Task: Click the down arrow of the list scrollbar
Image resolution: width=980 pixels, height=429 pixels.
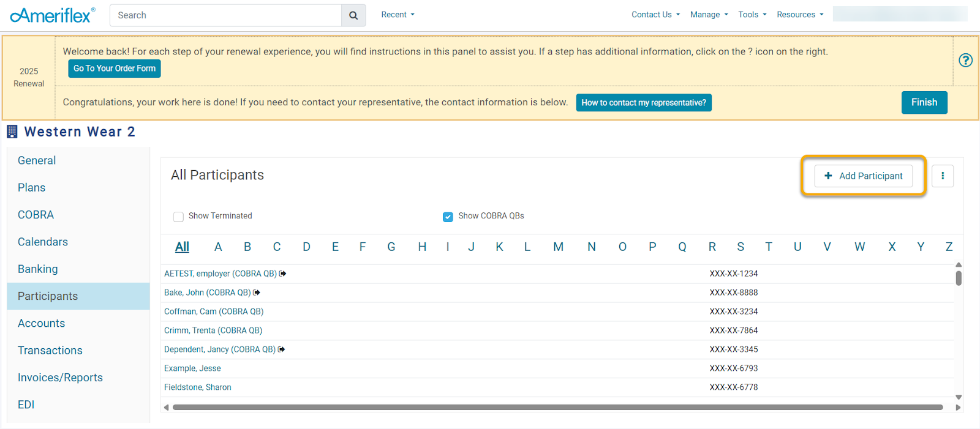Action: point(959,397)
